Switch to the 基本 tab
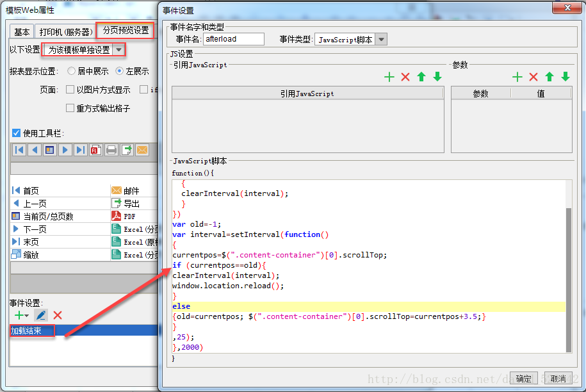Image resolution: width=586 pixels, height=392 pixels. (x=22, y=32)
